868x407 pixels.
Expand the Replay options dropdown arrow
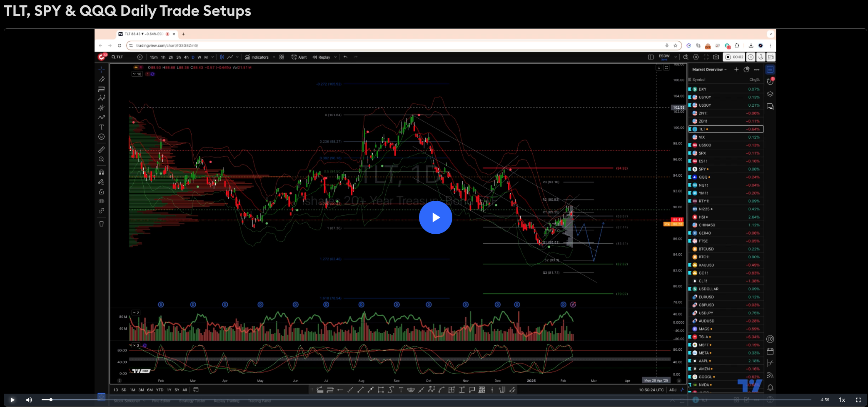tap(335, 57)
